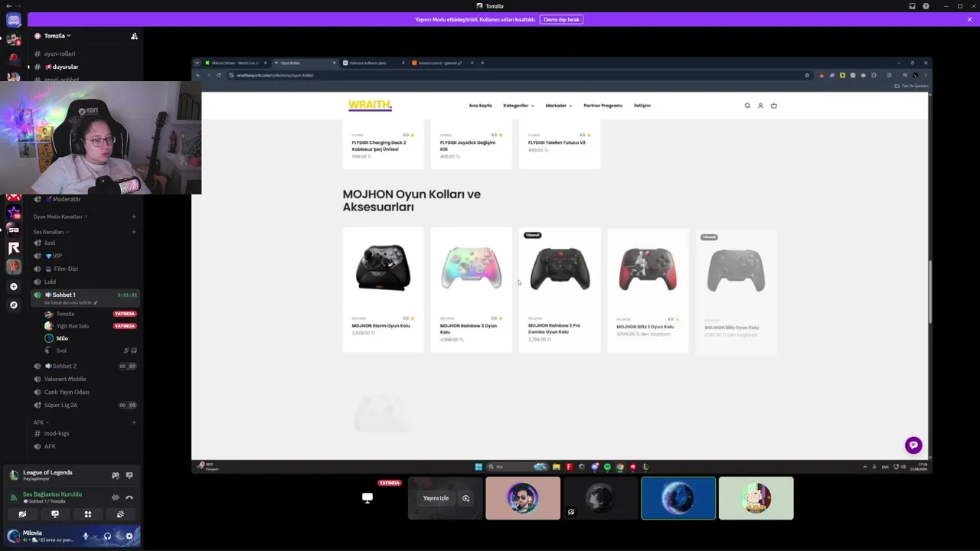Select the bearded man participant tile

523,498
